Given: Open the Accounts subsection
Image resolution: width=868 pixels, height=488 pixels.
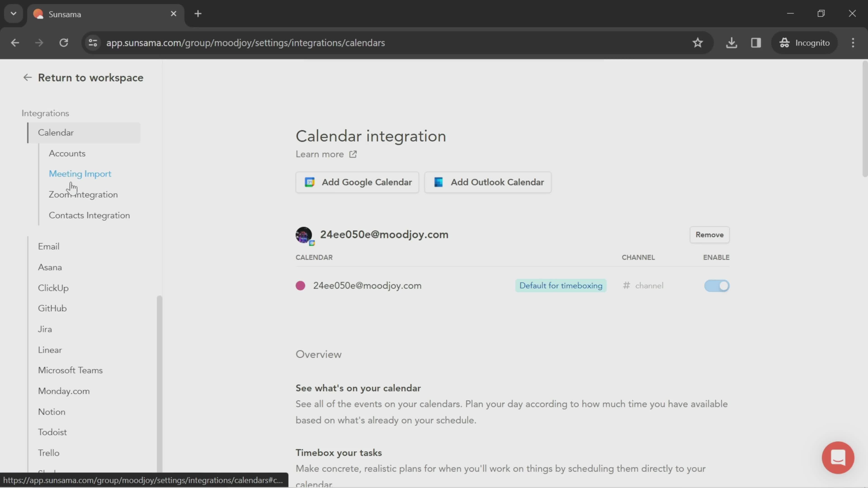Looking at the screenshot, I should pos(67,153).
